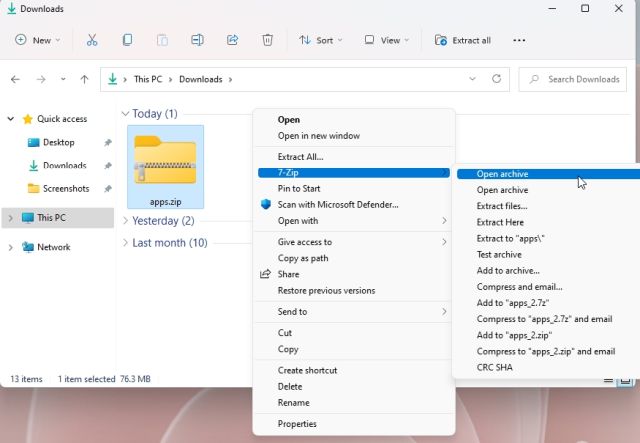Go back with the left arrow

click(15, 79)
